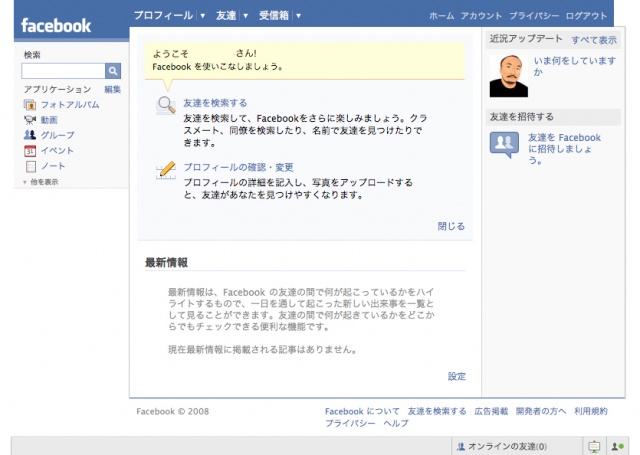Open the ノート link
The image size is (640, 455).
pos(53,166)
